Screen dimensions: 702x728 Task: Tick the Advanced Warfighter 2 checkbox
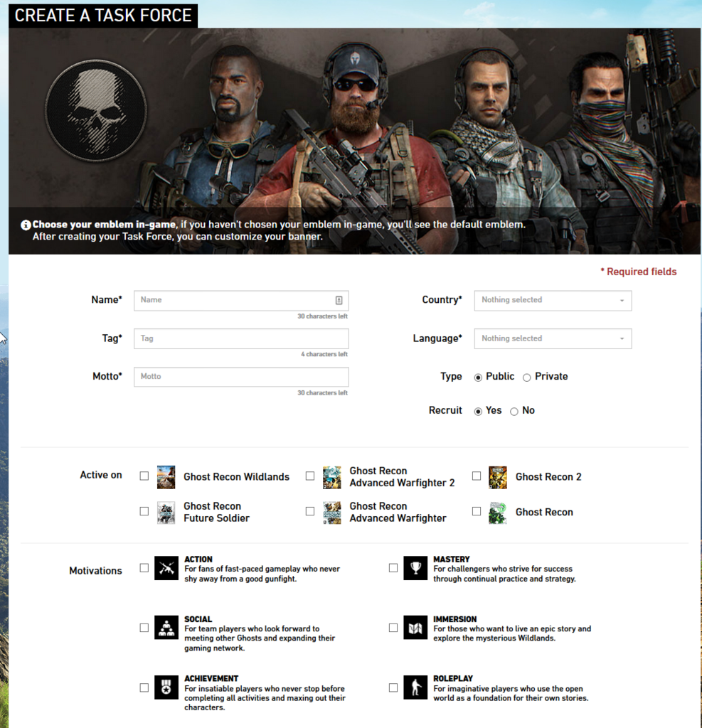tap(310, 476)
